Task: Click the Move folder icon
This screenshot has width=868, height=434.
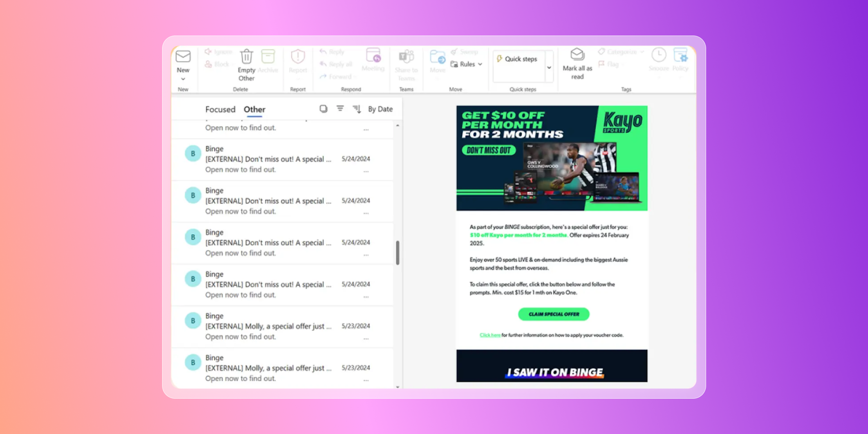Action: click(438, 57)
